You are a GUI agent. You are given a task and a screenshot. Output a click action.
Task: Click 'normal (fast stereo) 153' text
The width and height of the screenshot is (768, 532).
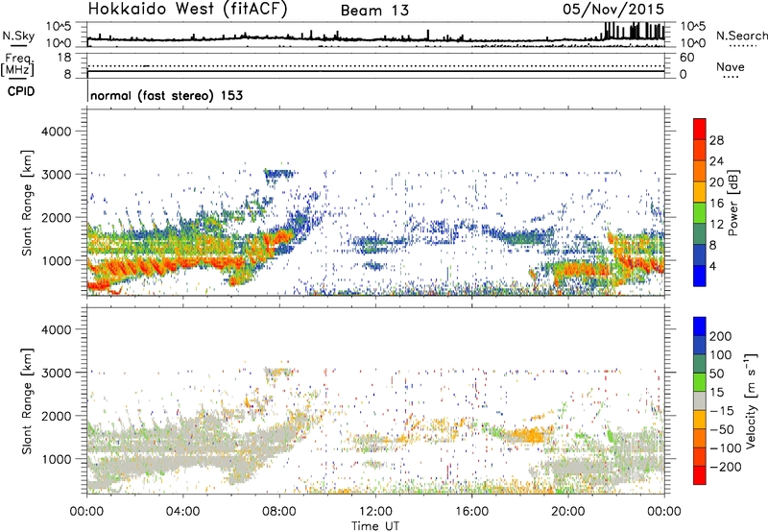(166, 95)
